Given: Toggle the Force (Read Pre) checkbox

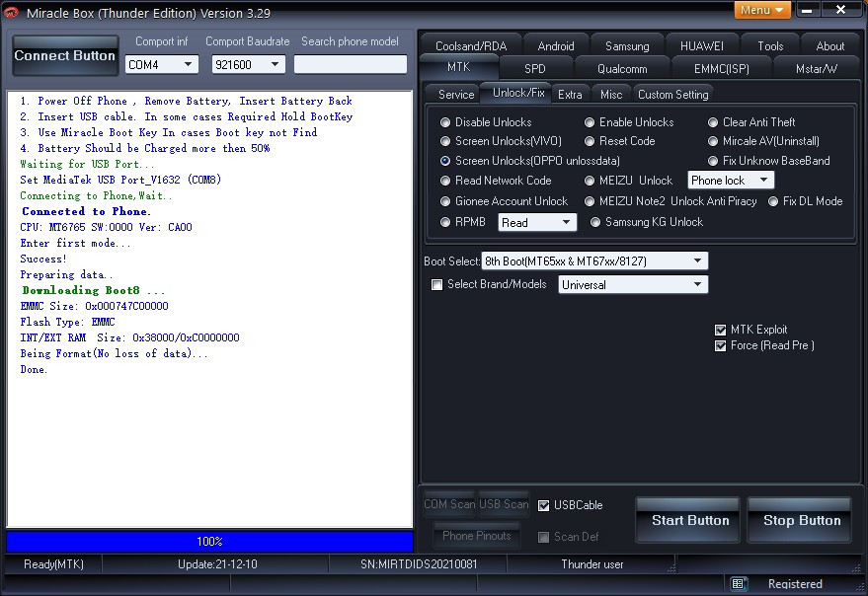Looking at the screenshot, I should pyautogui.click(x=720, y=346).
